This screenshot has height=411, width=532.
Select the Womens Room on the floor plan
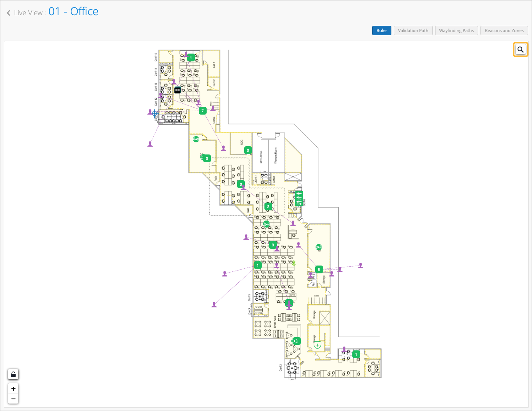[276, 155]
